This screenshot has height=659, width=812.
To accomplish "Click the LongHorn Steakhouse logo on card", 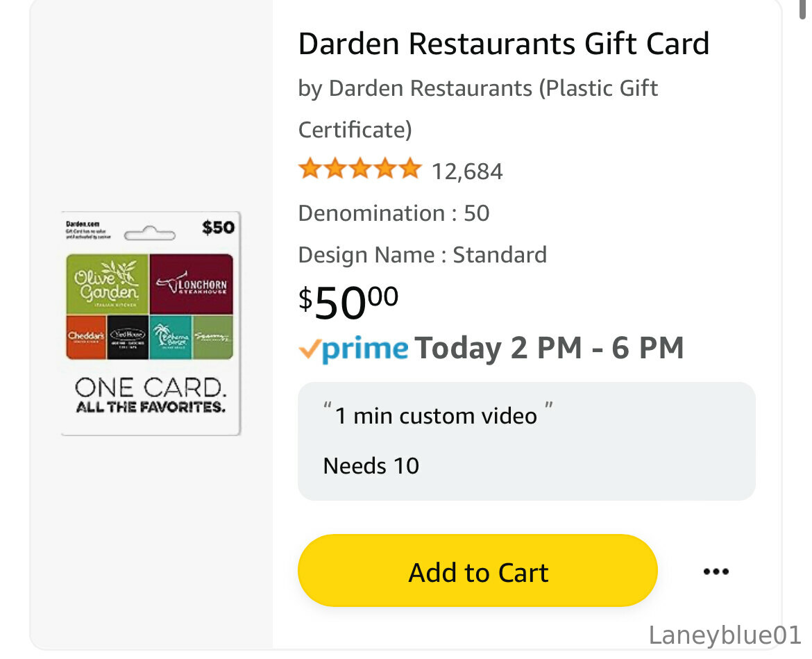I will (x=191, y=284).
